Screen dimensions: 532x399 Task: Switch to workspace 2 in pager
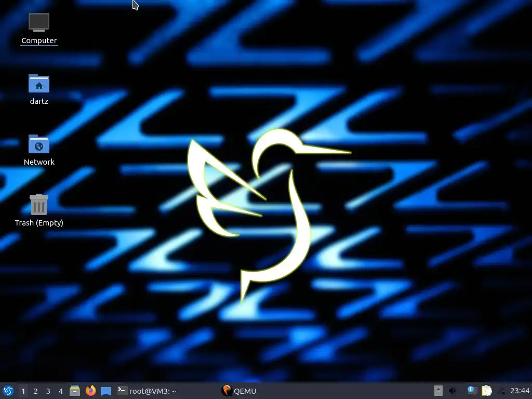[x=36, y=391]
